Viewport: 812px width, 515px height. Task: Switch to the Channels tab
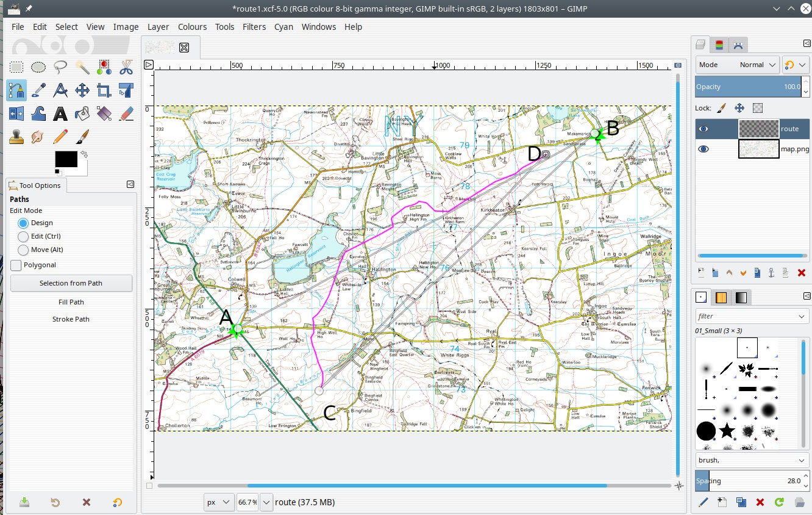click(x=720, y=45)
